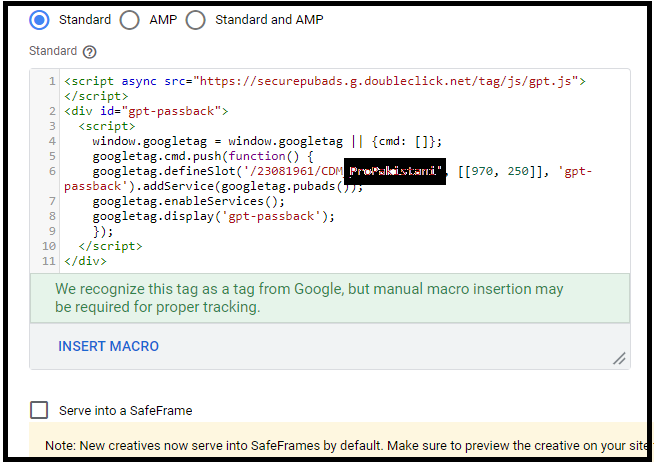Click the window.googletag assignment line
Screen dimensions: 654x462
click(267, 141)
